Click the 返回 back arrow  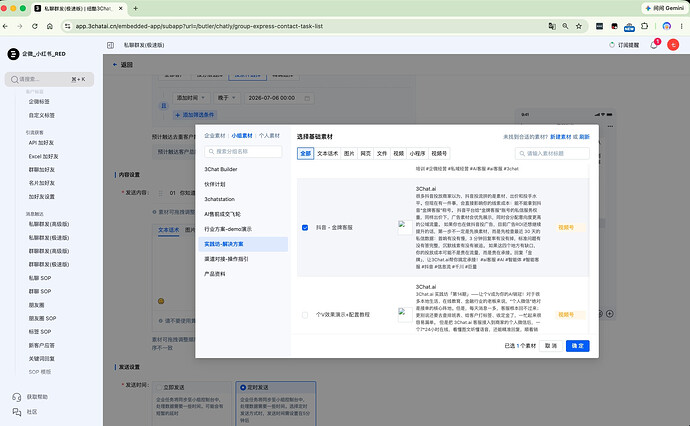click(115, 65)
